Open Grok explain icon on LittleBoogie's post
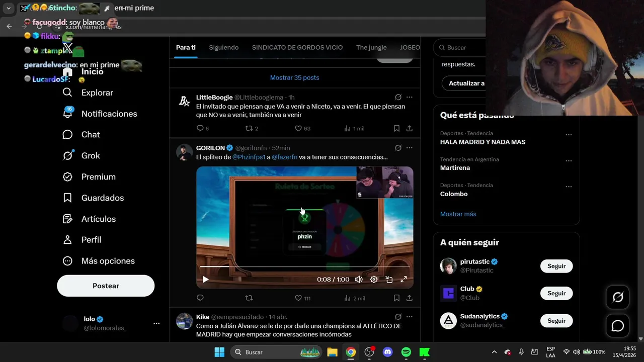The width and height of the screenshot is (644, 362). coord(398,97)
